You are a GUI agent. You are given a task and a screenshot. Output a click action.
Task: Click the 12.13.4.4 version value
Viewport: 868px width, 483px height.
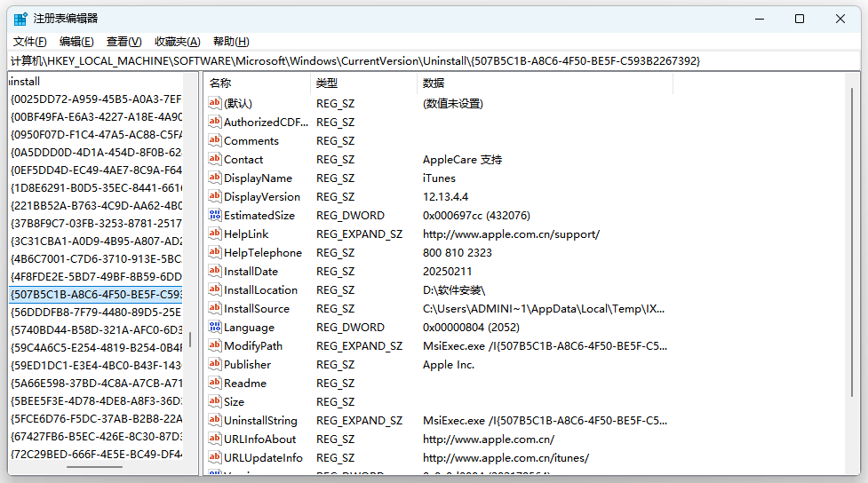tap(445, 197)
